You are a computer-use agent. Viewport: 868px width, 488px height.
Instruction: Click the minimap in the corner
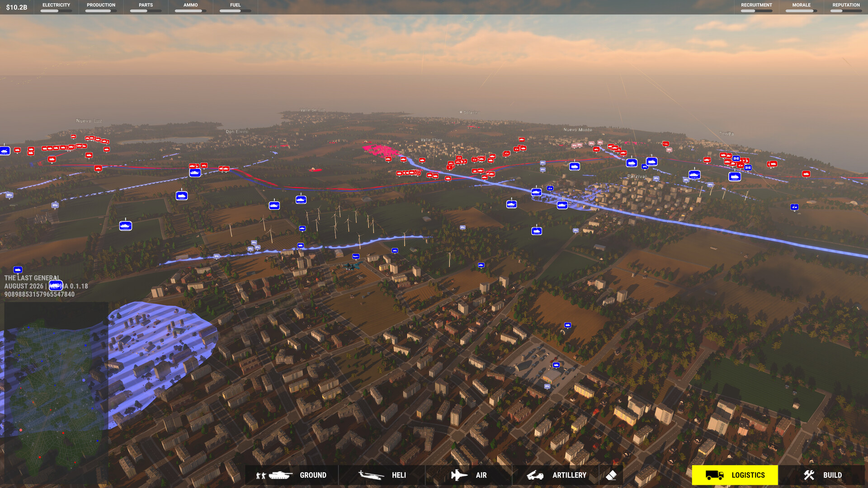[56, 393]
